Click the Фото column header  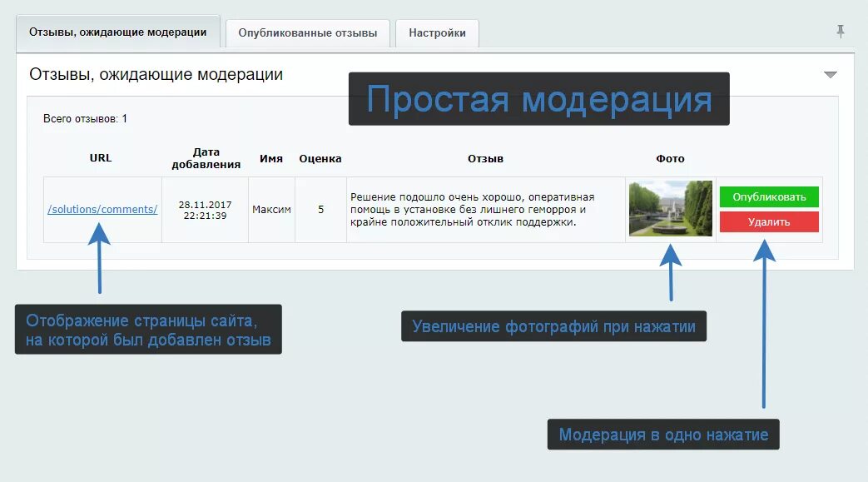pos(671,158)
